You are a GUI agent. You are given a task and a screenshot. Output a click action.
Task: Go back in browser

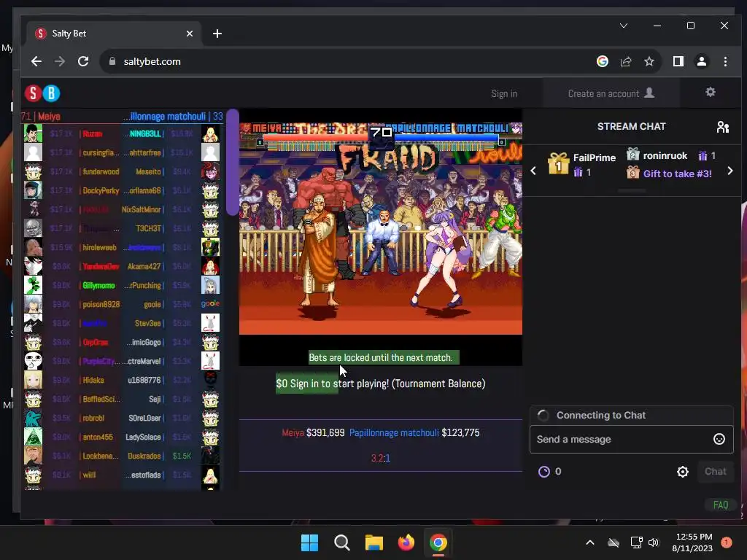coord(36,61)
